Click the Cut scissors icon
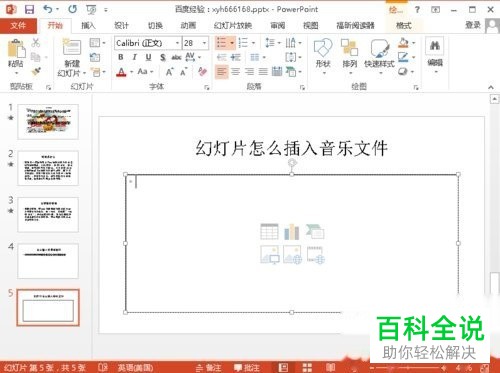The width and height of the screenshot is (500, 373). tap(36, 43)
